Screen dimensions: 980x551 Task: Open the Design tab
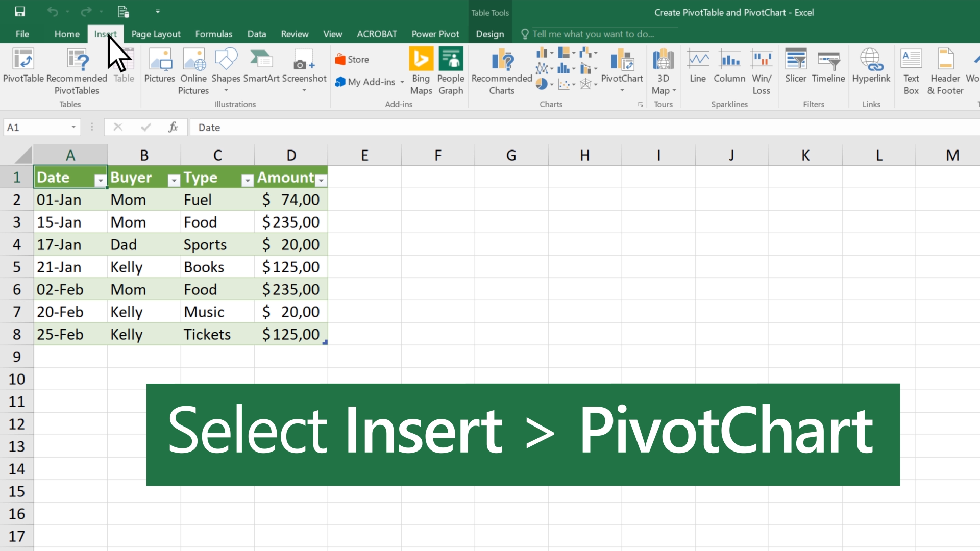click(489, 34)
